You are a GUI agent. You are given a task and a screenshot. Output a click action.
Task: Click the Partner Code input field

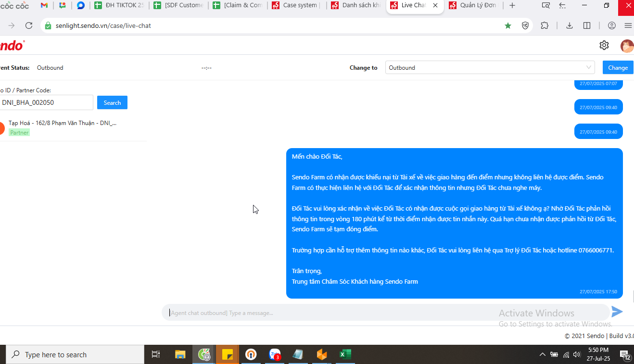[46, 102]
